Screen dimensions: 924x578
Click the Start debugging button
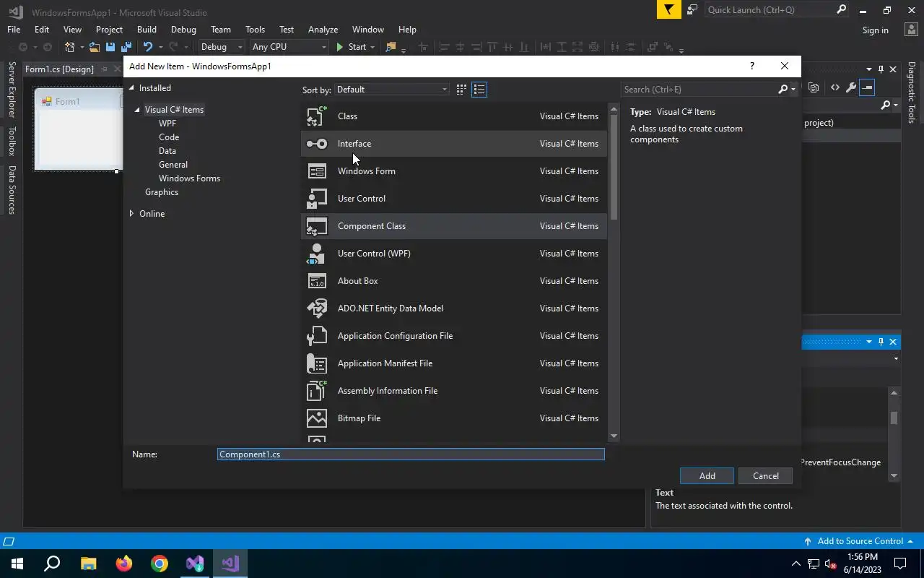352,47
